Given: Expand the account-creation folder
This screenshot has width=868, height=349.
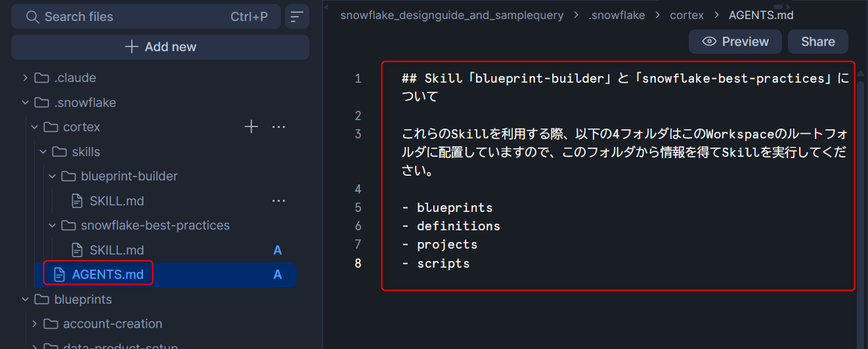Looking at the screenshot, I should coord(34,323).
